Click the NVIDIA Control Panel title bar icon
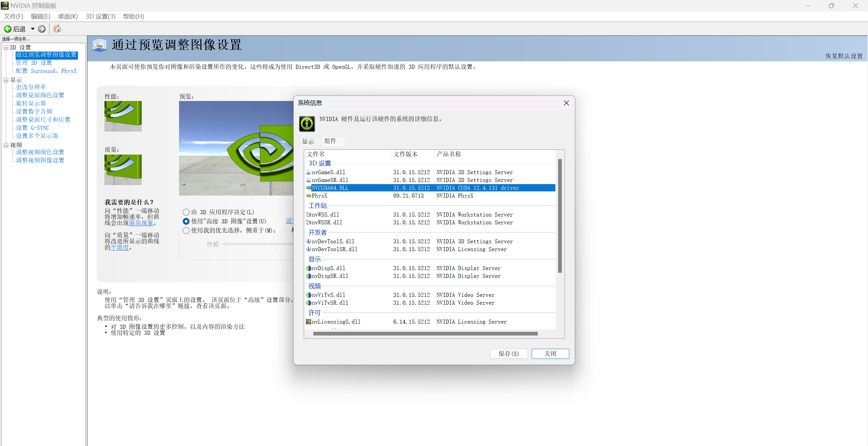This screenshot has width=868, height=446. (x=5, y=5)
